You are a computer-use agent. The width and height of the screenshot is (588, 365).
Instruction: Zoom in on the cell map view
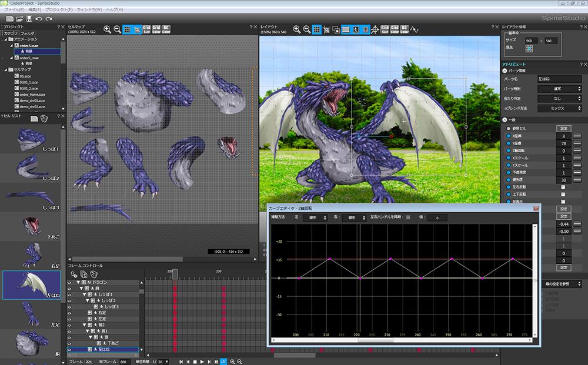tap(107, 29)
